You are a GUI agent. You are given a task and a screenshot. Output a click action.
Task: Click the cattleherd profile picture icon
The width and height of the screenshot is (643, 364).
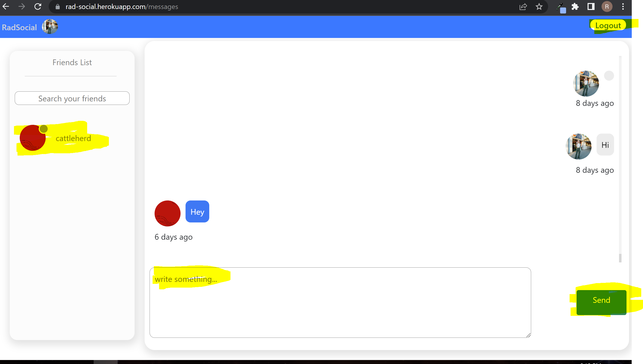pos(33,138)
